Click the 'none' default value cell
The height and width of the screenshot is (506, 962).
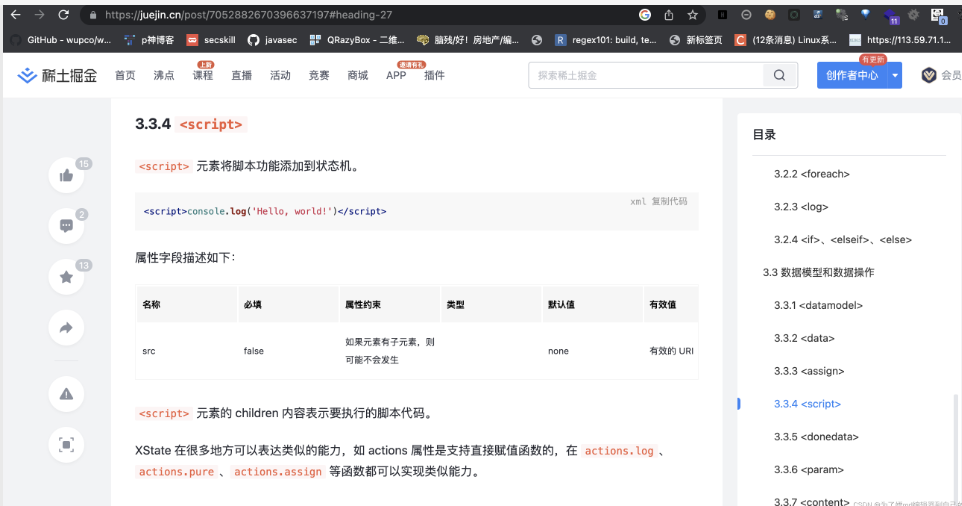pos(558,351)
